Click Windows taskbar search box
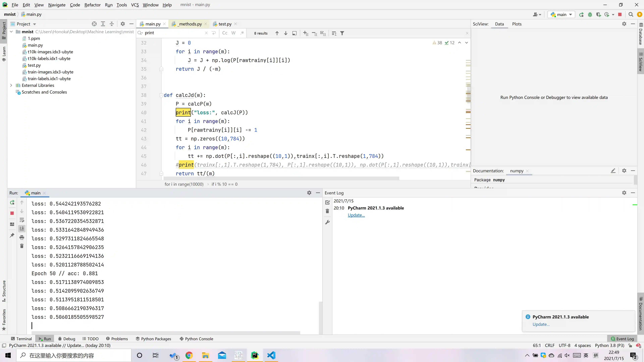The height and width of the screenshot is (362, 644). [74, 355]
